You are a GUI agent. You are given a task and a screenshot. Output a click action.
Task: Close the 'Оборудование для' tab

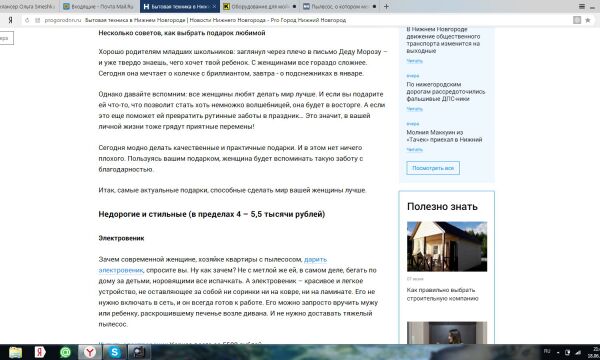[294, 7]
